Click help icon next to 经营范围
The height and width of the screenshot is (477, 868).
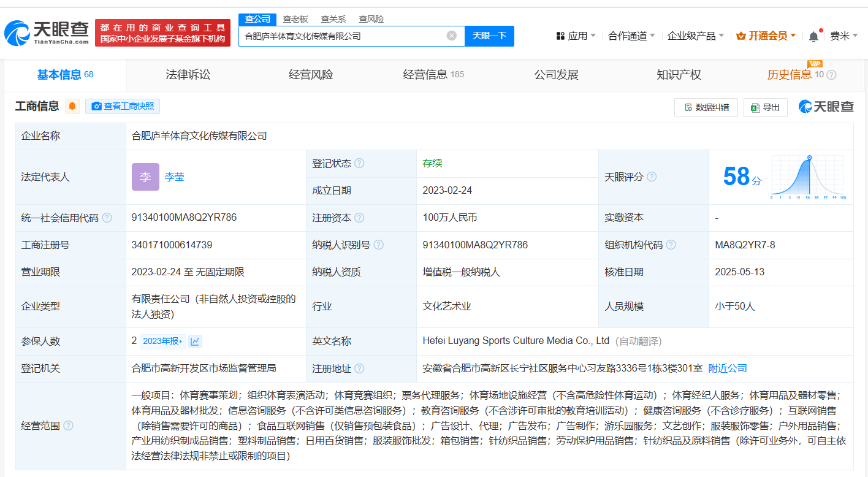coord(68,425)
